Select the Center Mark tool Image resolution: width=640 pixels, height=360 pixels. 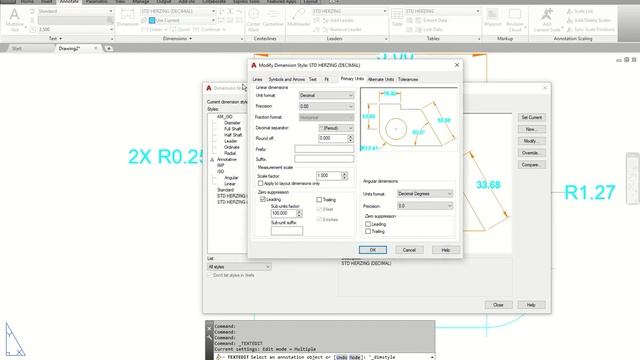[x=253, y=19]
